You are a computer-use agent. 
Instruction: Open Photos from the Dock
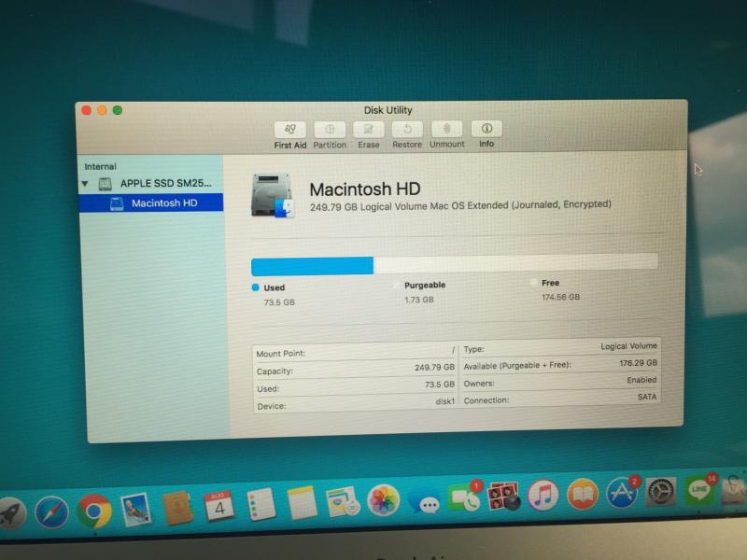coord(383,500)
